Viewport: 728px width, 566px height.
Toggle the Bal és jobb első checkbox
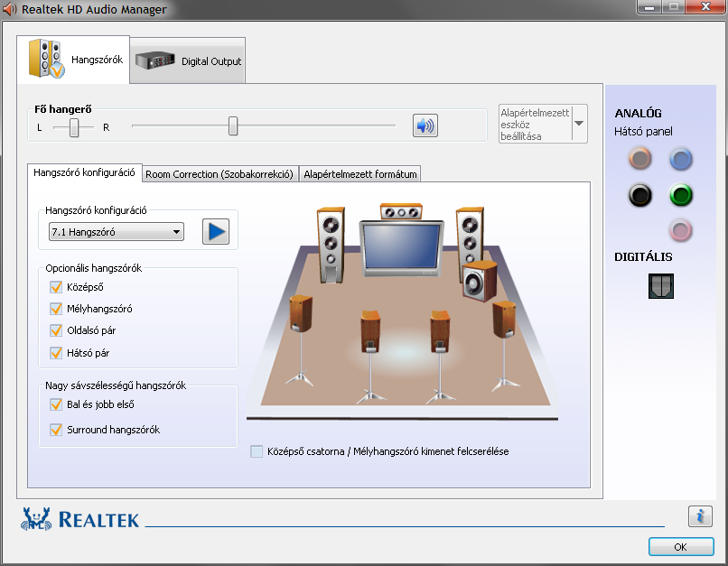coord(56,404)
